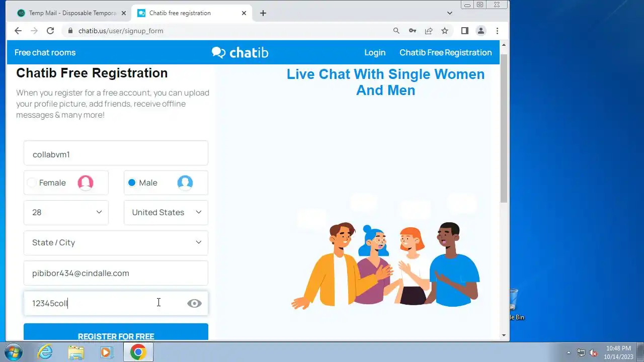644x362 pixels.
Task: Bookmark this page with the star icon
Action: (x=445, y=31)
